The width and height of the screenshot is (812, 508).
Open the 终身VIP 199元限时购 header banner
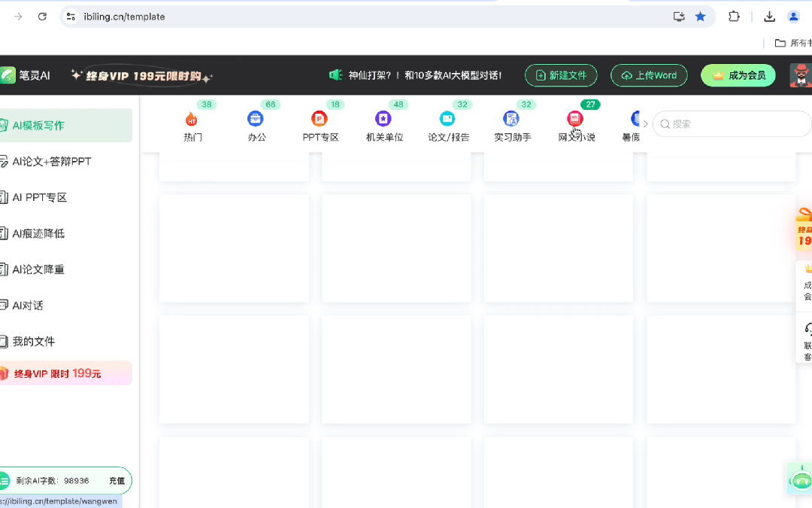coord(142,76)
